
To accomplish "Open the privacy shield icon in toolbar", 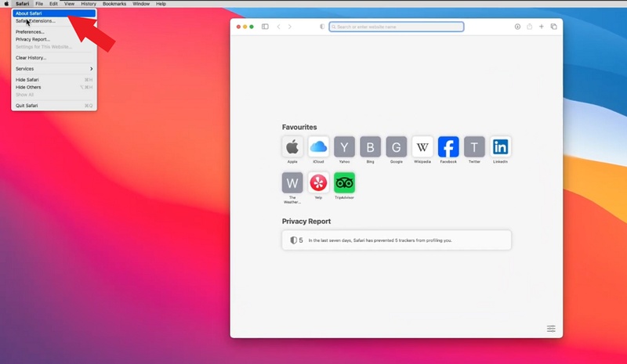I will tap(322, 27).
